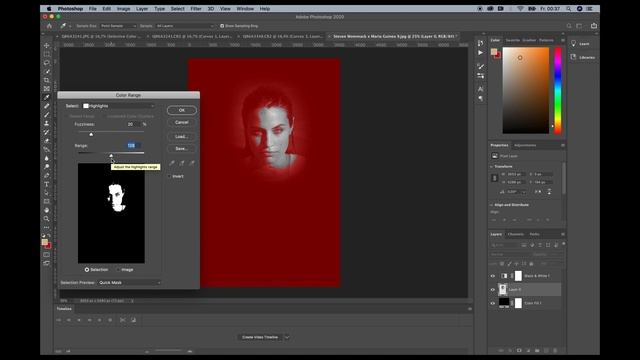This screenshot has height=360, width=640.
Task: Hide the Color Fill 1 layer
Action: [493, 303]
